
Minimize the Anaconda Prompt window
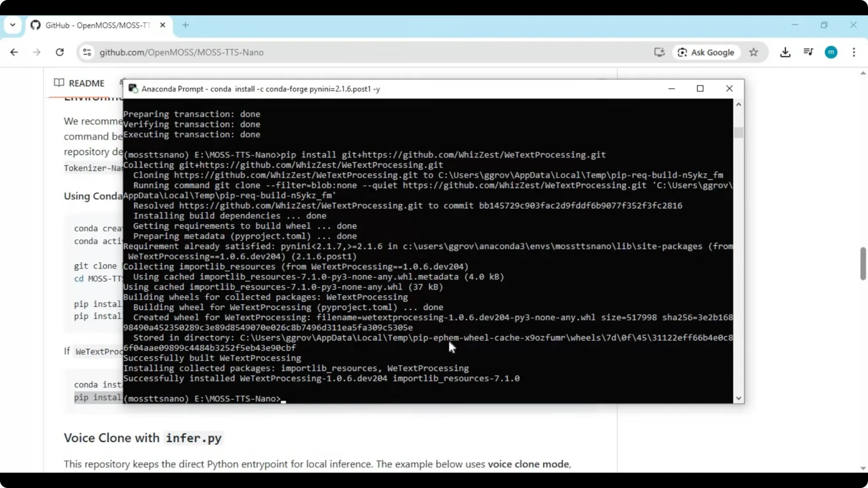[671, 89]
